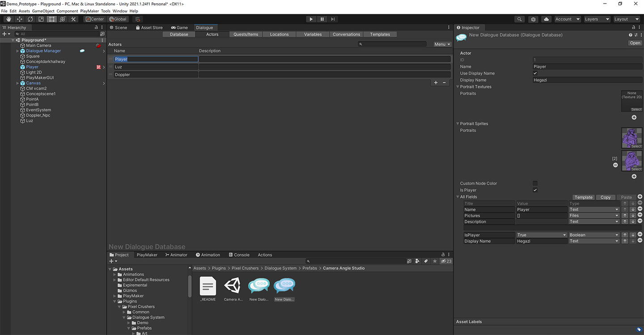Toggle Global handle rotation
This screenshot has height=335, width=644.
(118, 19)
